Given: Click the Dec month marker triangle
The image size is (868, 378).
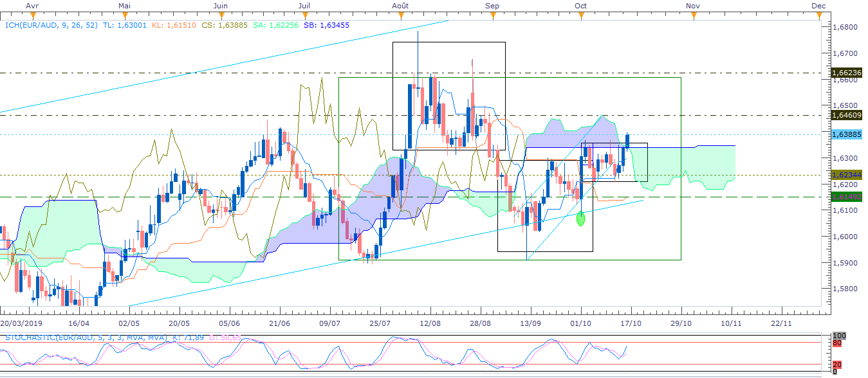Looking at the screenshot, I should pos(818,15).
